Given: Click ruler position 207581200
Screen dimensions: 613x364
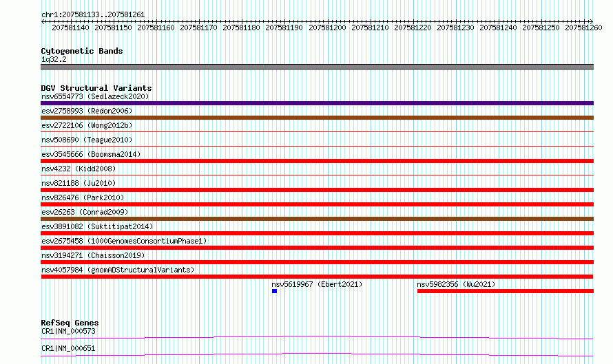Looking at the screenshot, I should point(327,28).
